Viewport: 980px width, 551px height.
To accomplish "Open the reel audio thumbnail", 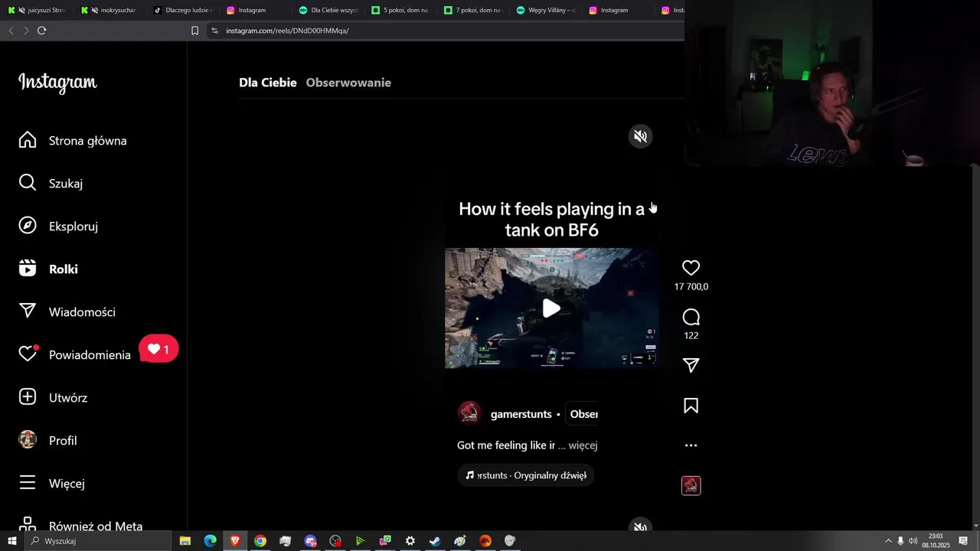I will pos(691,485).
